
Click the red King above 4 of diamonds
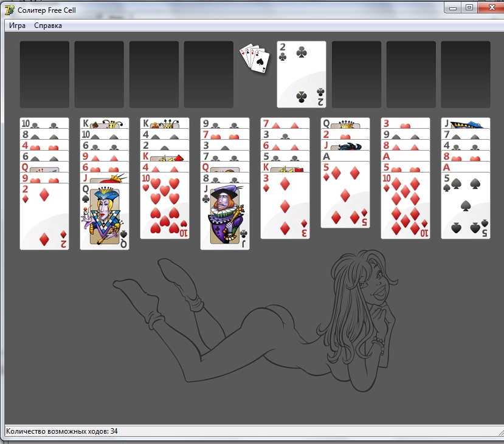click(x=165, y=156)
